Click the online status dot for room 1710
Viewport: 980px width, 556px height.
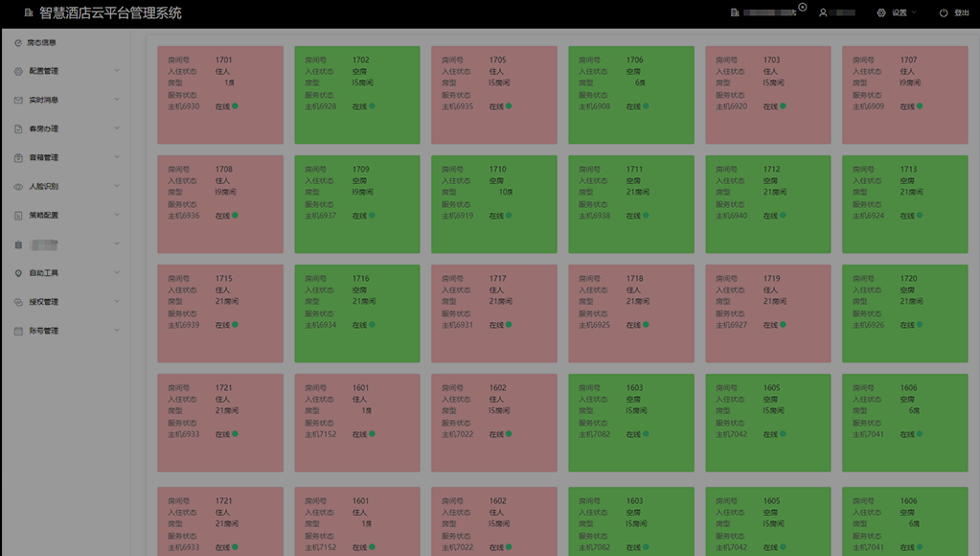[509, 215]
